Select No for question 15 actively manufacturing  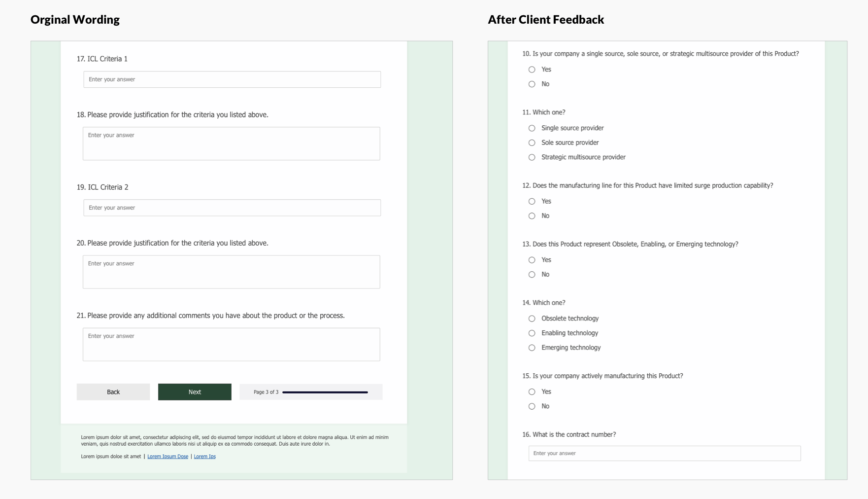[532, 406]
